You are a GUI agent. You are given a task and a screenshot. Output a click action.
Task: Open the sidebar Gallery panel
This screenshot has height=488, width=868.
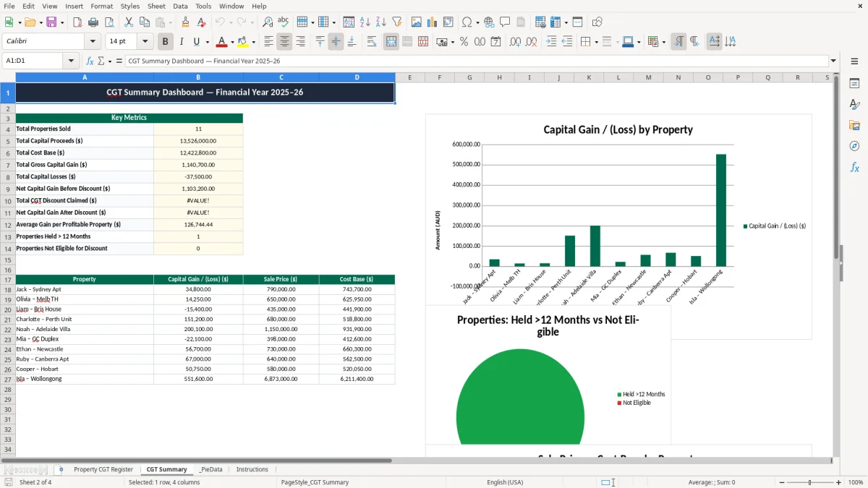tap(854, 125)
